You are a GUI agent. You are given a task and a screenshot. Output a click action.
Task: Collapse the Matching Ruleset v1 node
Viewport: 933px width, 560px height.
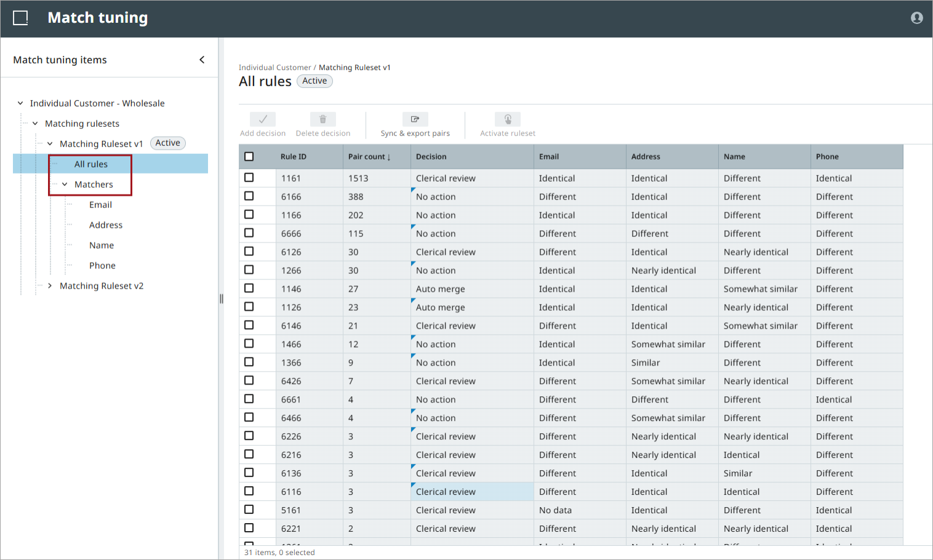50,144
